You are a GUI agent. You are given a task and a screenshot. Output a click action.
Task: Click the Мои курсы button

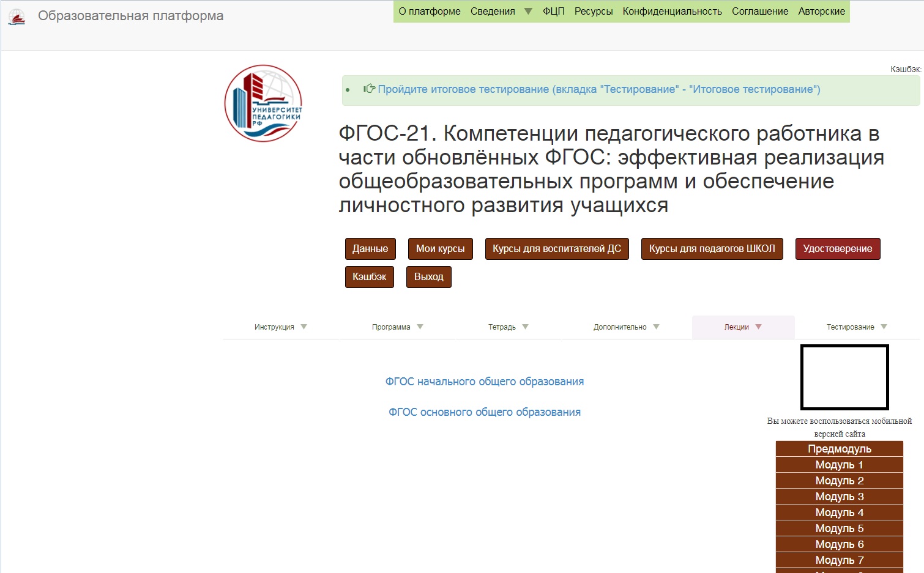440,249
